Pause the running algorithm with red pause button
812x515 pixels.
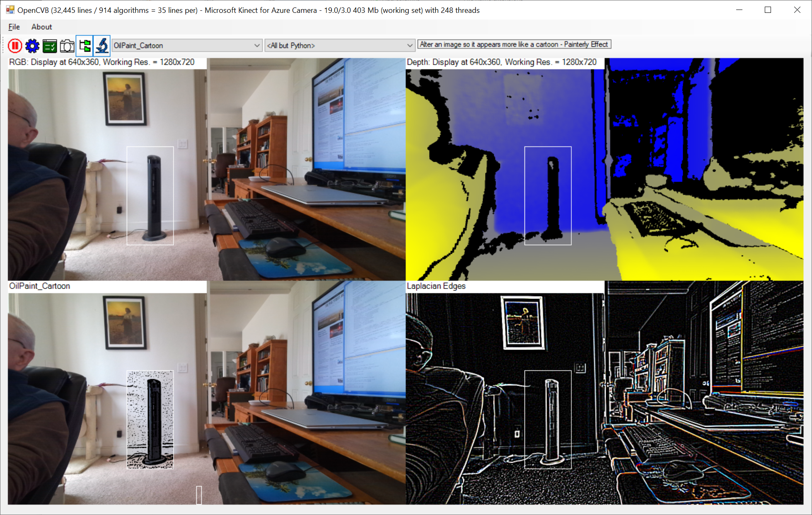tap(15, 46)
